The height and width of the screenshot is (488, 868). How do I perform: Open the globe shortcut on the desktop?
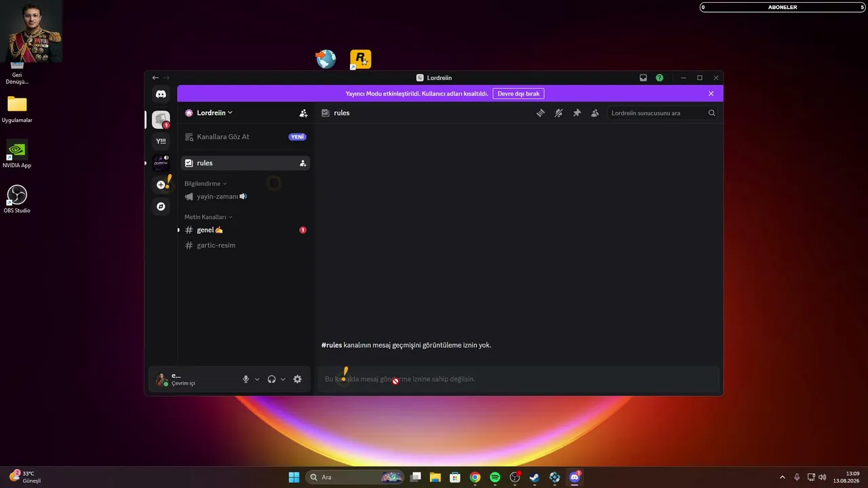click(x=326, y=60)
